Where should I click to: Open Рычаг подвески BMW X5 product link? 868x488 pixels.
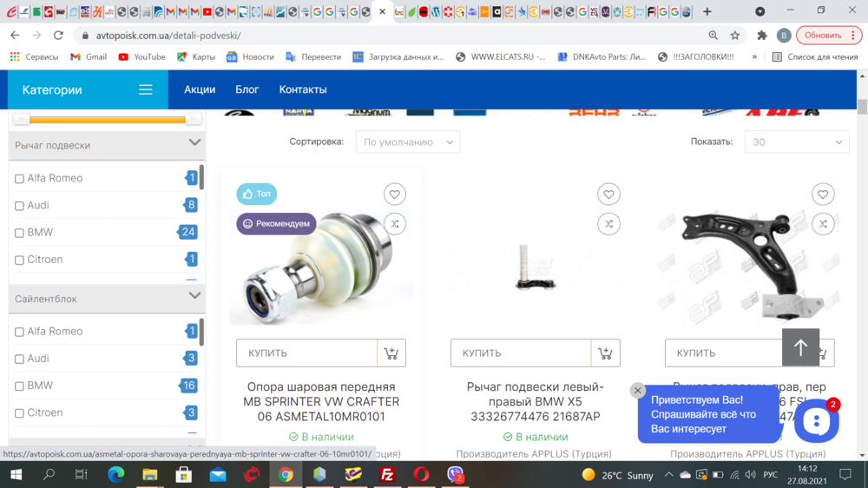tap(535, 401)
